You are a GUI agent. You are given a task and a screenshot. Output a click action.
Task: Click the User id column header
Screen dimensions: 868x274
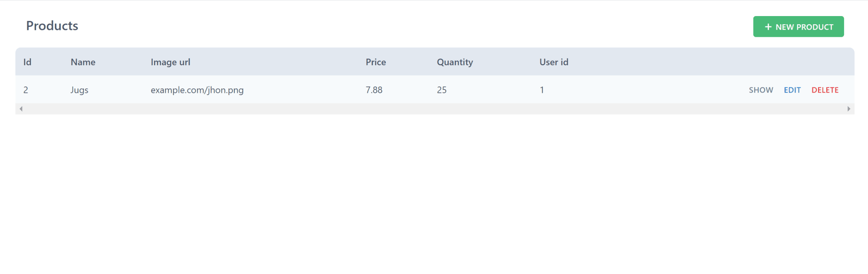554,62
